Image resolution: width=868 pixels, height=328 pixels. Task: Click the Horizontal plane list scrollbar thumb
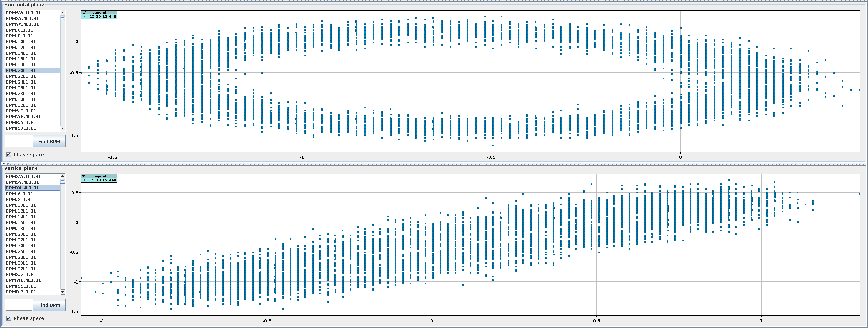click(62, 18)
